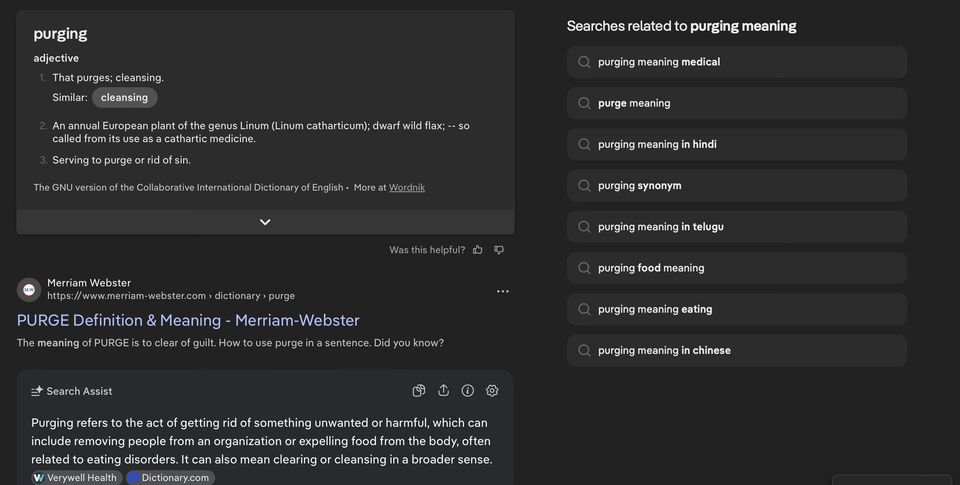Open Search Assist settings gear

pyautogui.click(x=492, y=391)
